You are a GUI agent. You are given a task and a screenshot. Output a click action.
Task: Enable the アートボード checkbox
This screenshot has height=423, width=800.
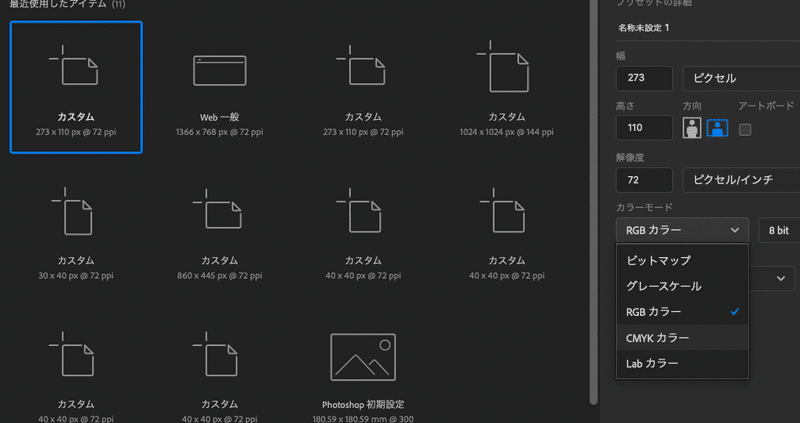tap(745, 130)
